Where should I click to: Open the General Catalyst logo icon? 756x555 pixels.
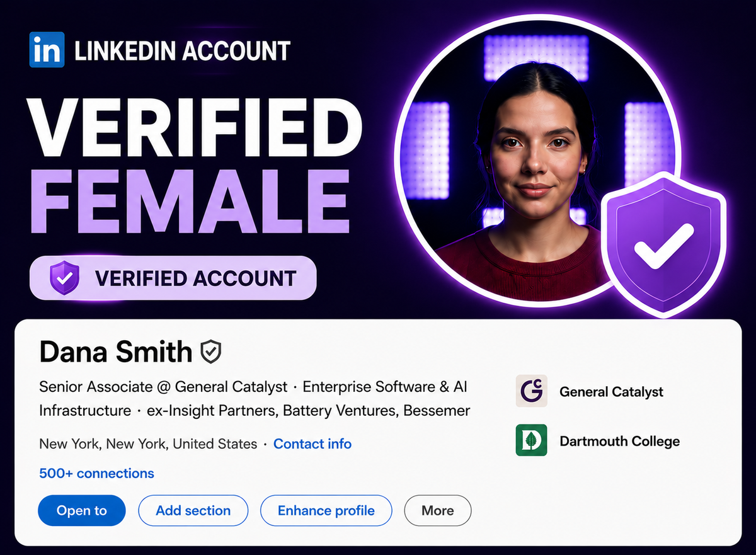(531, 391)
